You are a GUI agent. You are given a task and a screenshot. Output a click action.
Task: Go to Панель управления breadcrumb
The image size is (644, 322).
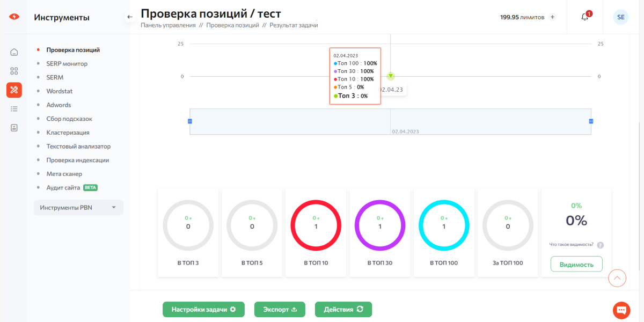pos(168,25)
